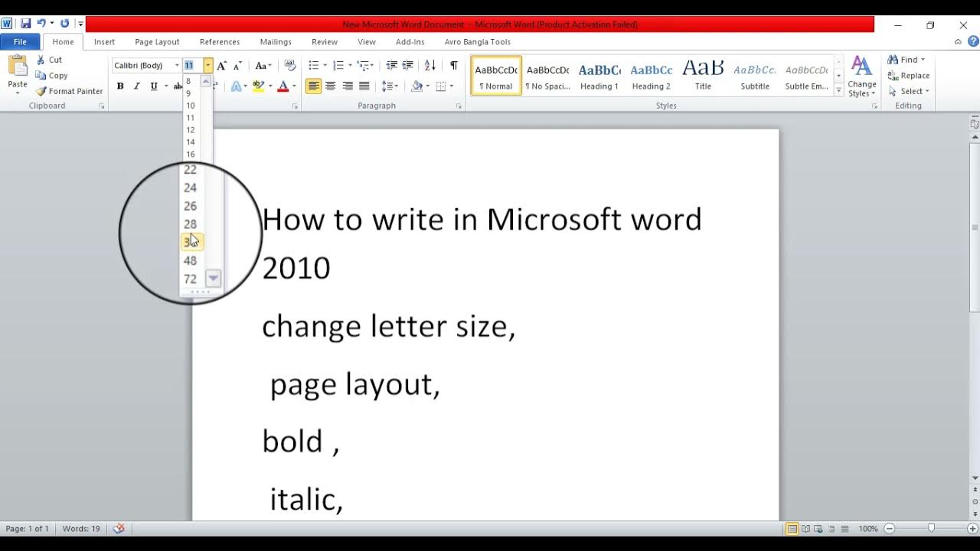980x551 pixels.
Task: Toggle Bold formatting
Action: 120,86
